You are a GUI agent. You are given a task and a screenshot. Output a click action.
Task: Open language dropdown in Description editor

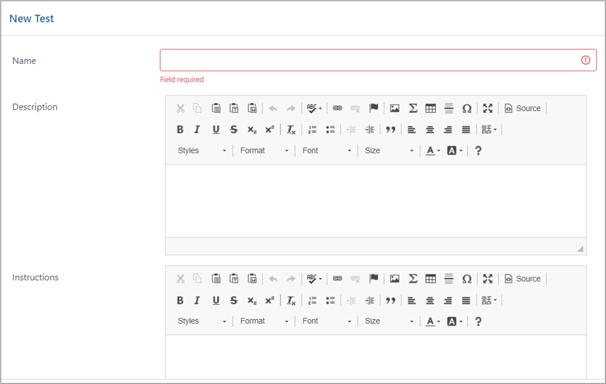(489, 129)
